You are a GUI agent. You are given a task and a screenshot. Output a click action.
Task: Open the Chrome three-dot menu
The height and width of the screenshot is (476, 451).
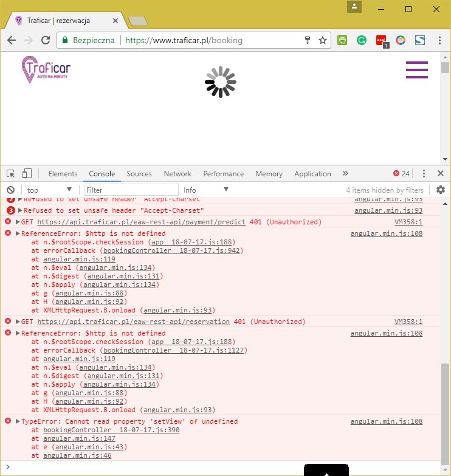coord(439,40)
